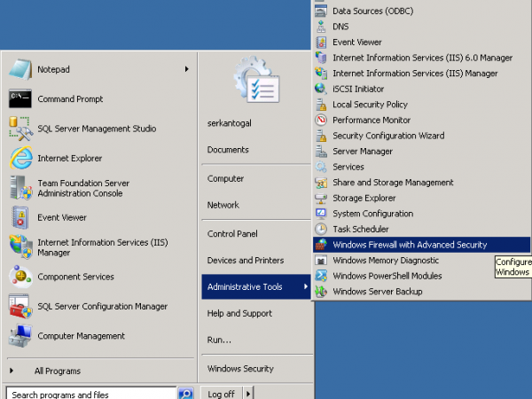
Task: Open Control Panel
Action: coord(232,234)
